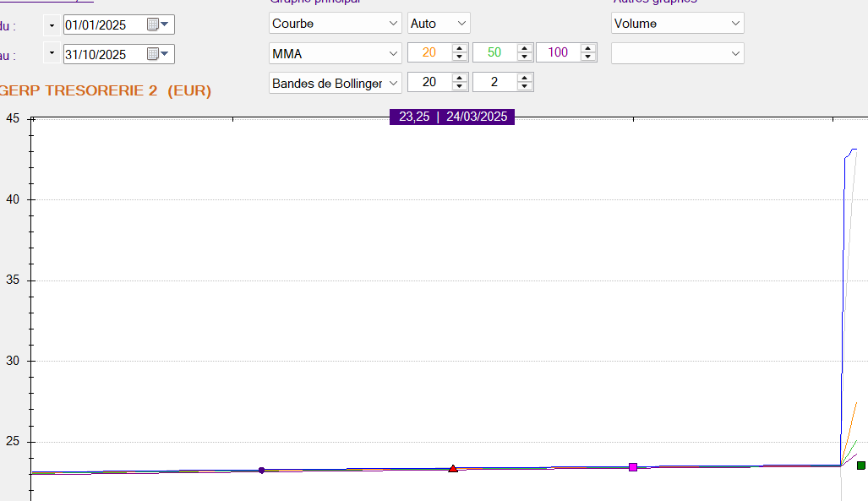
Task: Click small arrow button before end date
Action: [52, 54]
